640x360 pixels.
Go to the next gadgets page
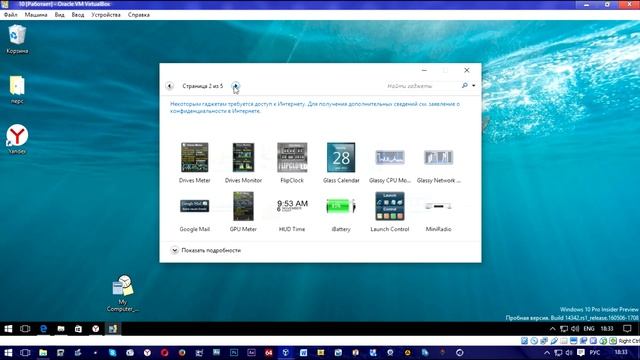click(236, 86)
